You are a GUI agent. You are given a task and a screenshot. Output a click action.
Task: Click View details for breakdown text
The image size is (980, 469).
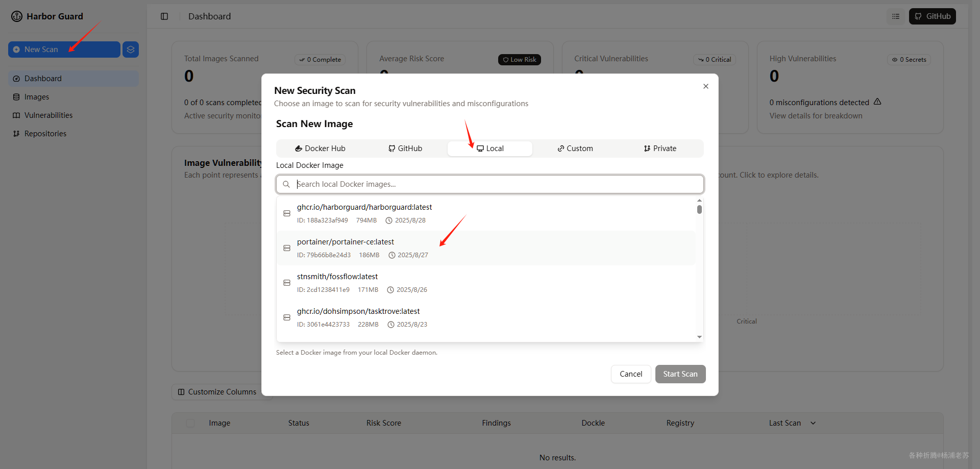(x=816, y=116)
